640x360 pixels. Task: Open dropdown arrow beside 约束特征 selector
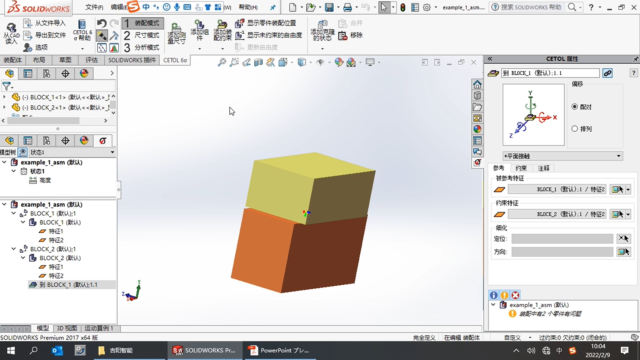[628, 214]
